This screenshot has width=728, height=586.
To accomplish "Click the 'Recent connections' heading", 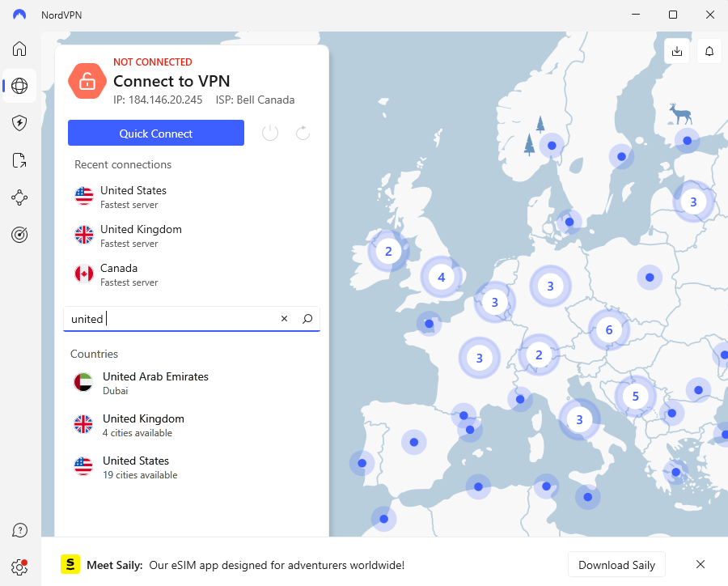I will click(123, 164).
